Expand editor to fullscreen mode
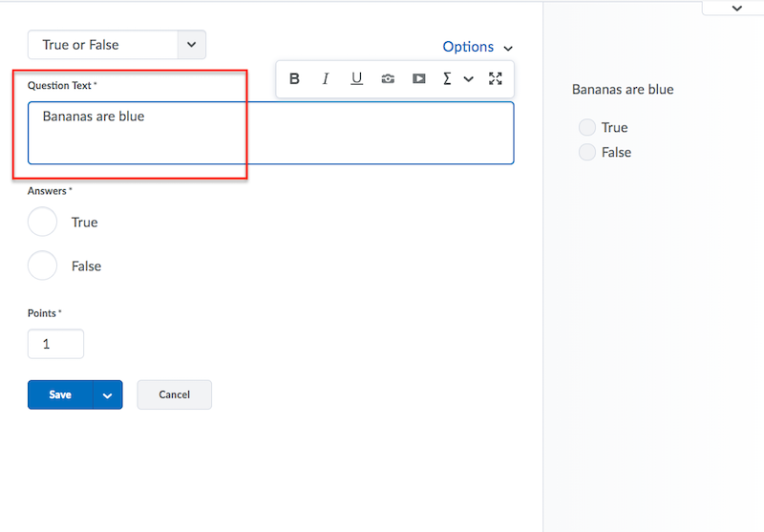 495,79
